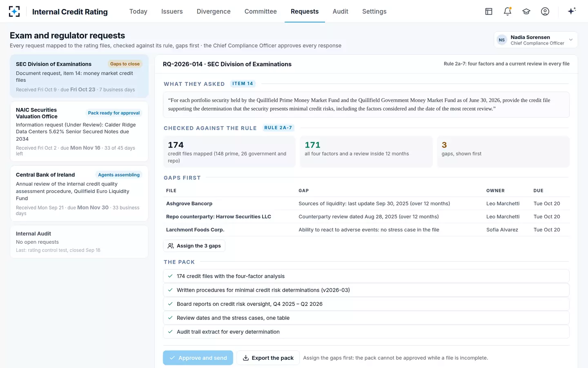Screen dimensions: 588x368
Task: Click the Gaps to close status badge
Action: [x=125, y=64]
